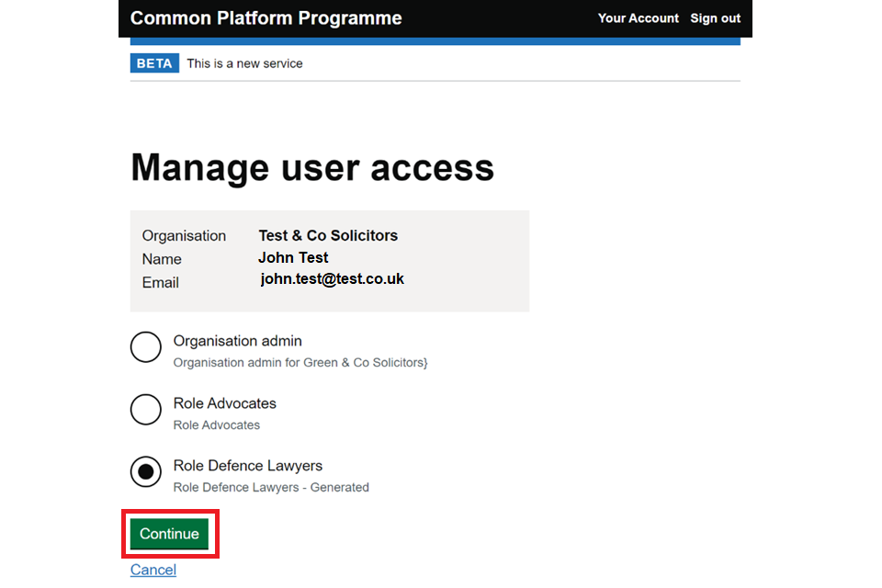Image resolution: width=882 pixels, height=588 pixels.
Task: Click Sign out in the header
Action: (715, 18)
